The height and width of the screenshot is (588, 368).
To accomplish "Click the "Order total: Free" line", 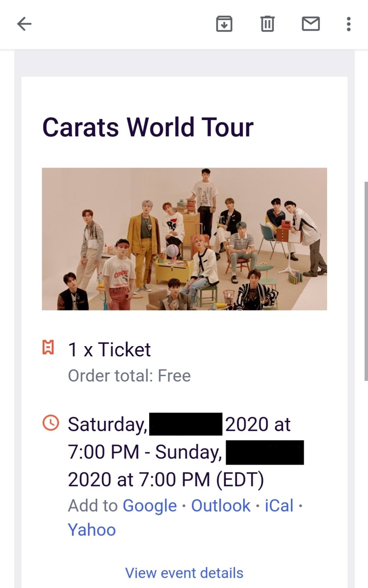I will pyautogui.click(x=129, y=376).
